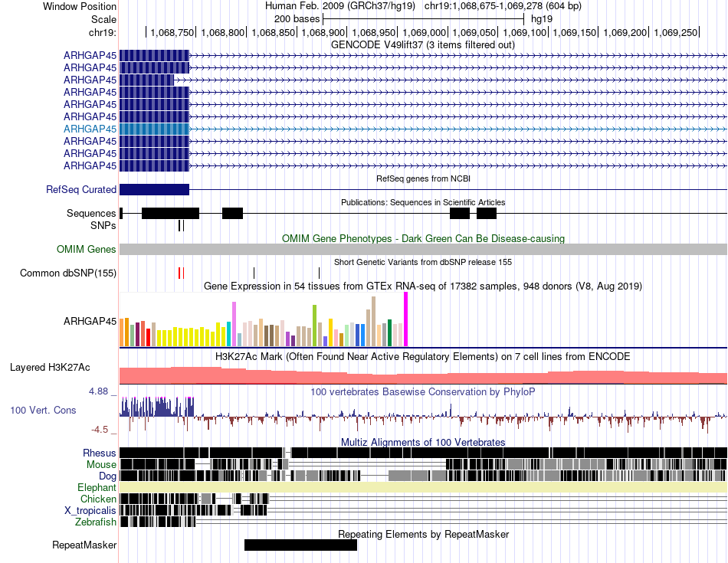
Task: Click the -4.5 PhyloP minimum value
Action: tap(100, 430)
